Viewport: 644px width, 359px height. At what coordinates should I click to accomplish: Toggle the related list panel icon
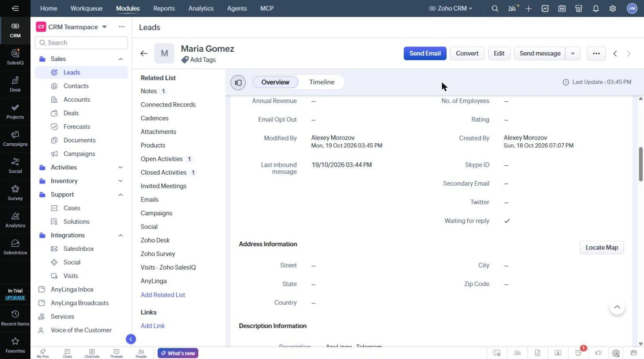(x=238, y=82)
